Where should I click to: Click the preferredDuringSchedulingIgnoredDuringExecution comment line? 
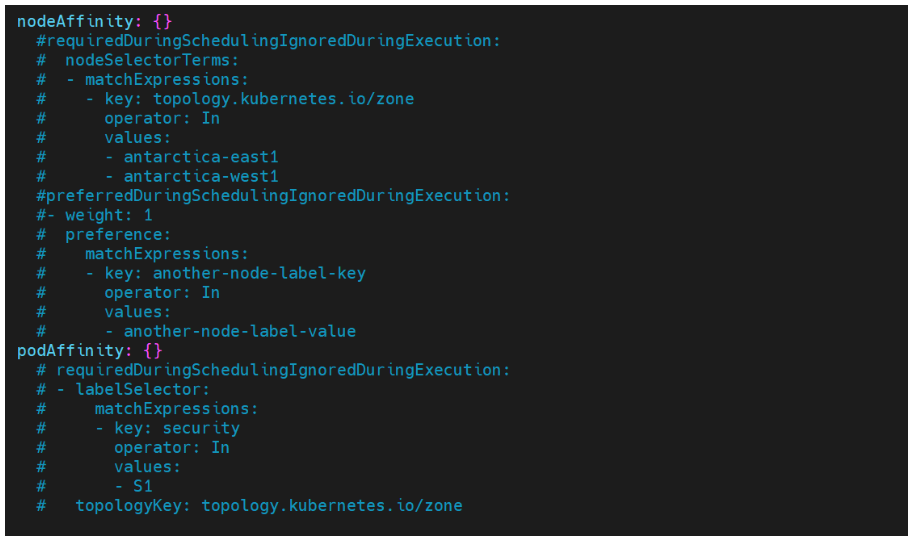pyautogui.click(x=273, y=196)
